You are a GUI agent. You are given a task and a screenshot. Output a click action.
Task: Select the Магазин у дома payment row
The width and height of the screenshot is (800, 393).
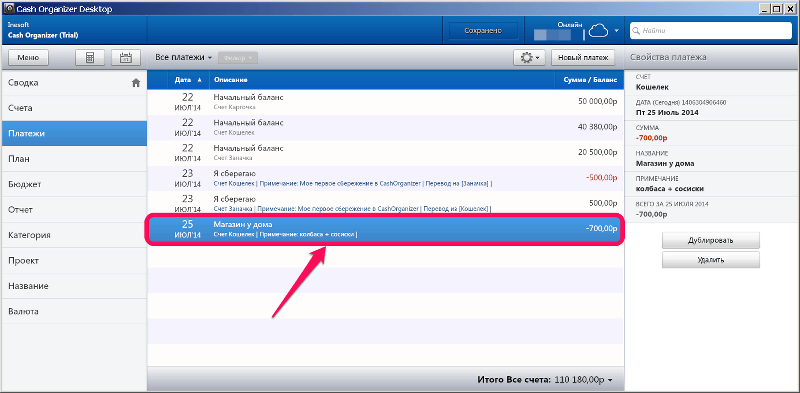pos(385,229)
